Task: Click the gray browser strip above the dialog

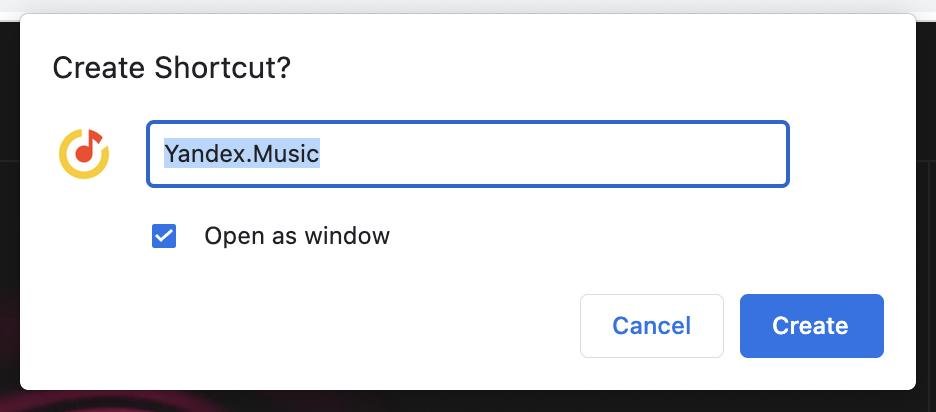Action: (x=468, y=5)
